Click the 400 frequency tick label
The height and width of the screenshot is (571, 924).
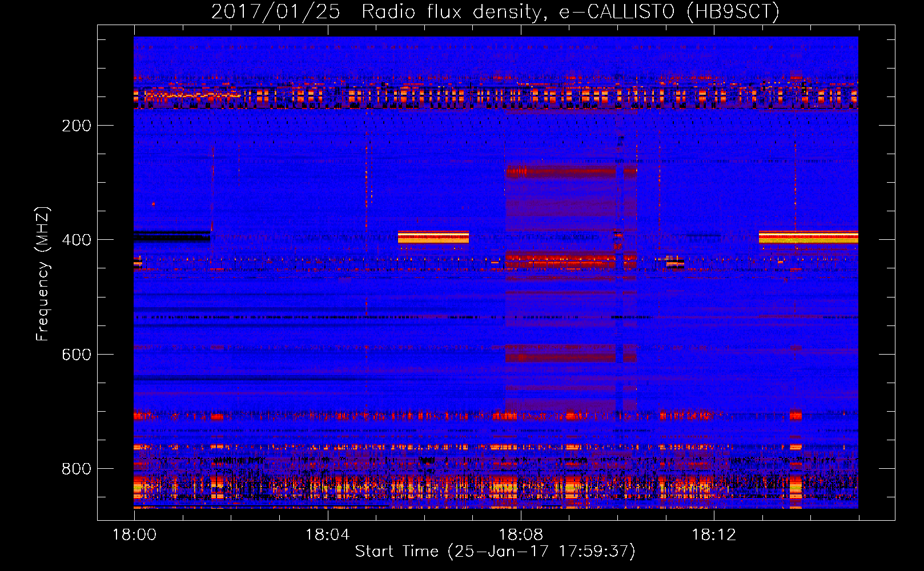point(77,240)
